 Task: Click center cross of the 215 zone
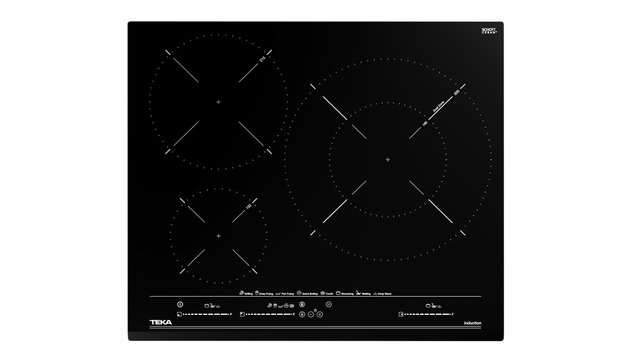coord(218,102)
